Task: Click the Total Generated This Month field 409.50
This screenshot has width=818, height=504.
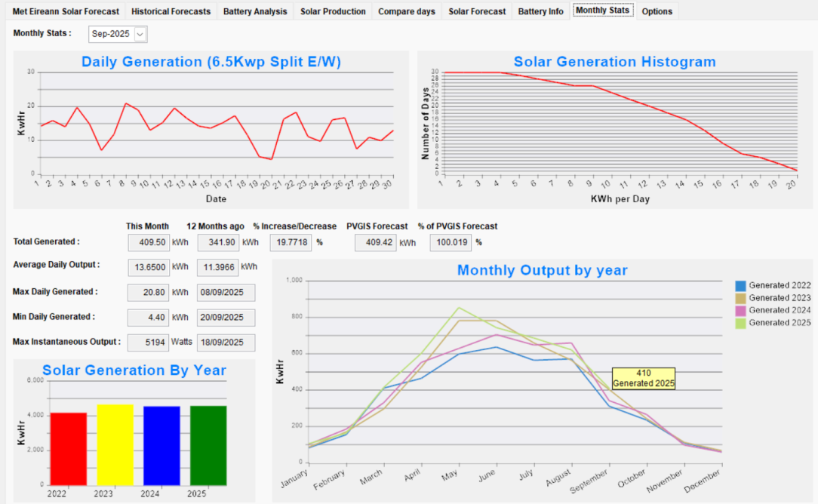Action: pyautogui.click(x=149, y=243)
